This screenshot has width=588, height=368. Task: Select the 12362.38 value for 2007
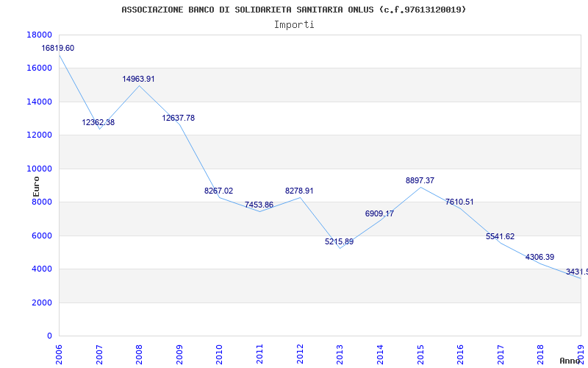tap(98, 122)
